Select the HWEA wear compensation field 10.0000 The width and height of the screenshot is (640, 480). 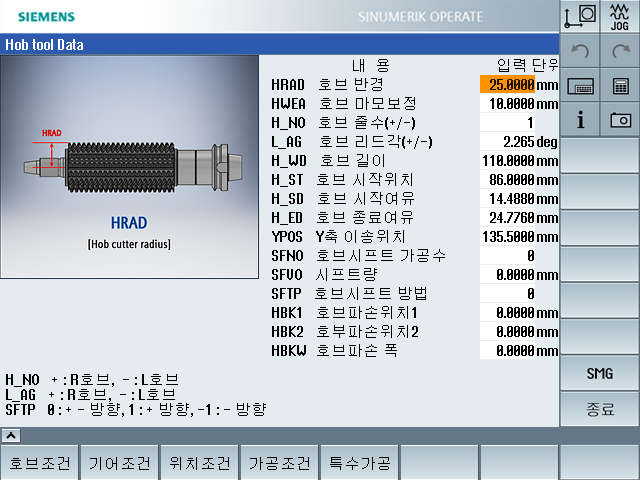point(507,104)
